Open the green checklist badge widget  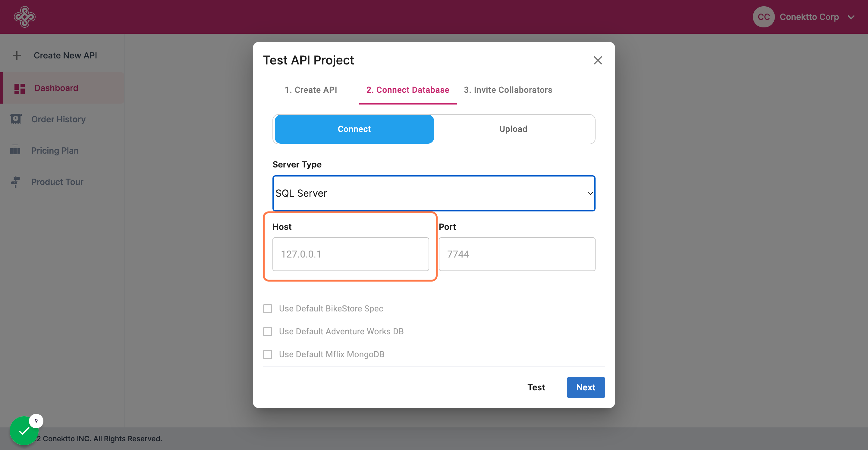point(24,430)
